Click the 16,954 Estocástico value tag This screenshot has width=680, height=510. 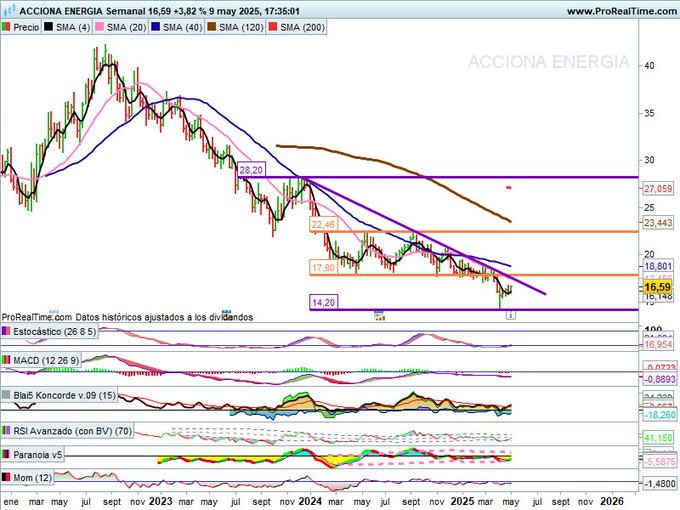(x=658, y=345)
